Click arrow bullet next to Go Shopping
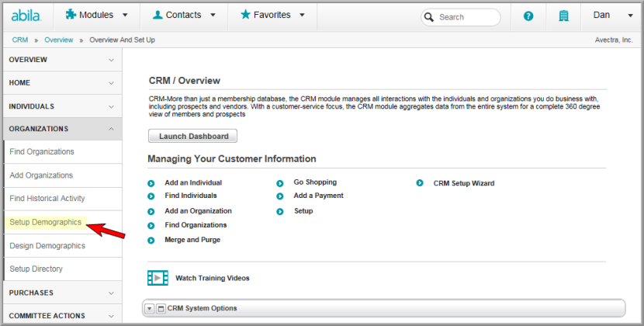Viewport: 644px width, 326px height. (x=279, y=183)
